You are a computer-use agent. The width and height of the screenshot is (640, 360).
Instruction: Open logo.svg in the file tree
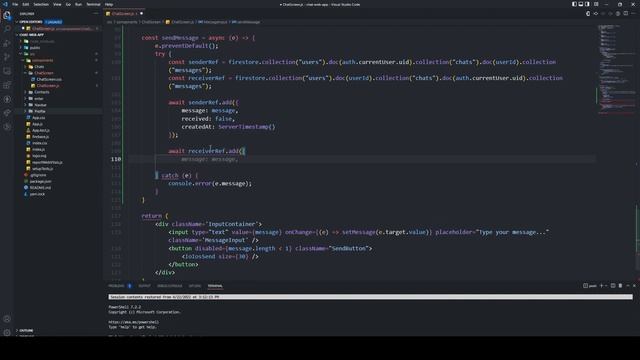click(x=39, y=156)
